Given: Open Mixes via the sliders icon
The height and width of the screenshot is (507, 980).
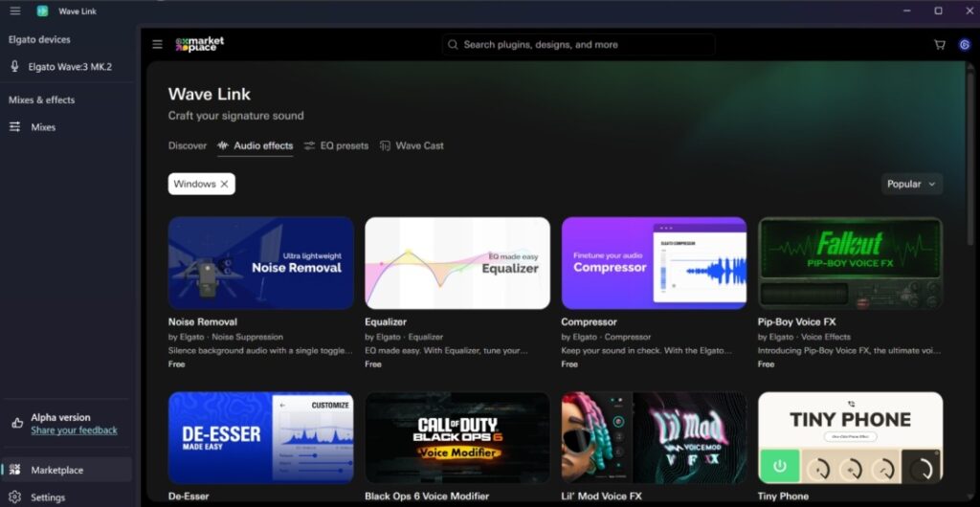Looking at the screenshot, I should (x=15, y=126).
